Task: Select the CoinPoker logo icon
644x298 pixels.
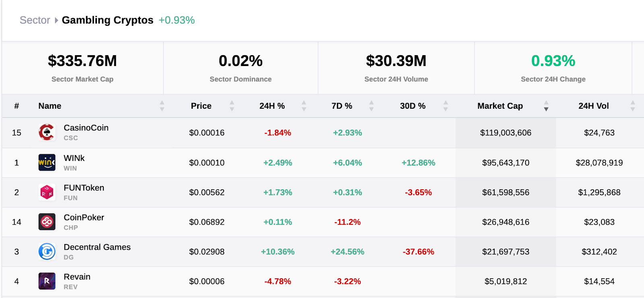Action: pos(47,222)
